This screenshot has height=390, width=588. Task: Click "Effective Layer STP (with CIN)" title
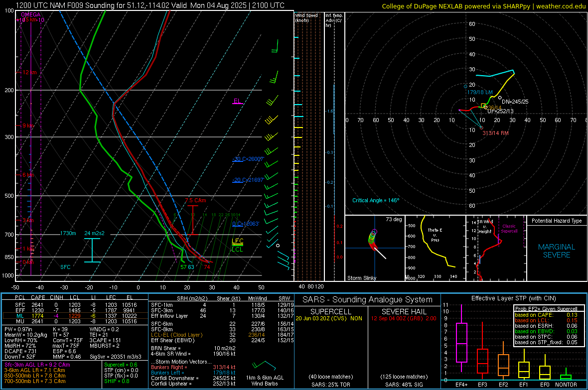point(513,298)
